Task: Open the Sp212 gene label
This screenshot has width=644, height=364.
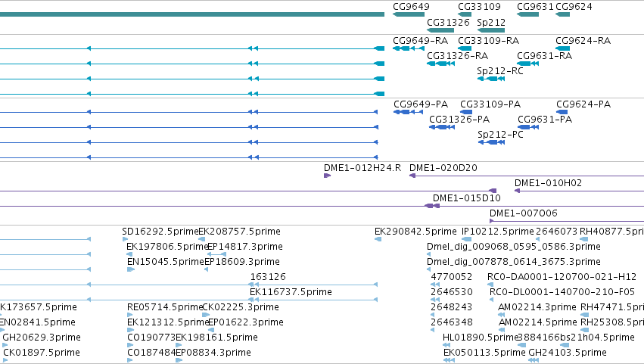Action: point(491,22)
